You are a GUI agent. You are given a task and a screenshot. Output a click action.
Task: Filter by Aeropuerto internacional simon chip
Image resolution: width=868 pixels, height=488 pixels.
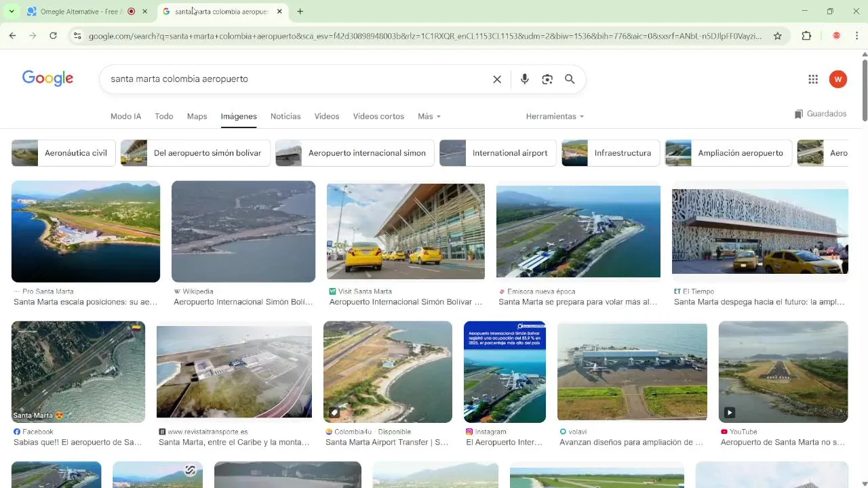[355, 153]
